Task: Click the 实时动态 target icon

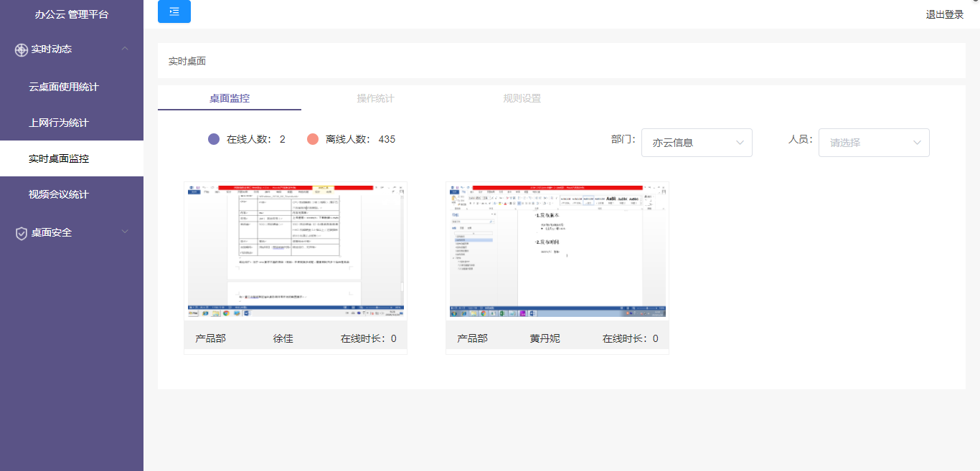Action: tap(22, 49)
